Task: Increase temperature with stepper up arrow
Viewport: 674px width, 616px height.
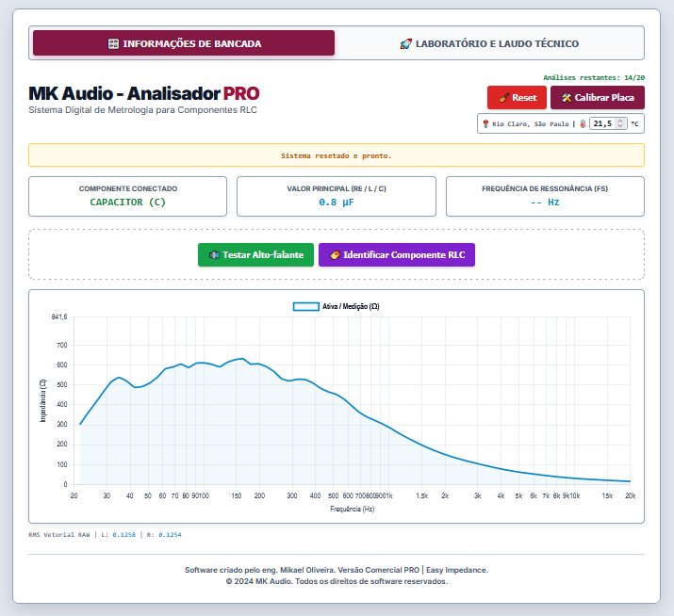Action: 620,122
